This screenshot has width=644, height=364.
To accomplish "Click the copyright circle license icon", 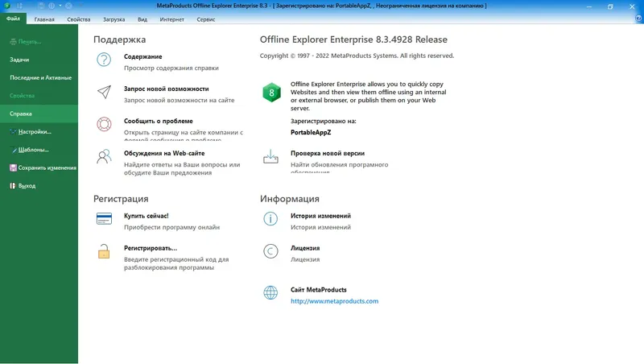I will click(x=270, y=251).
